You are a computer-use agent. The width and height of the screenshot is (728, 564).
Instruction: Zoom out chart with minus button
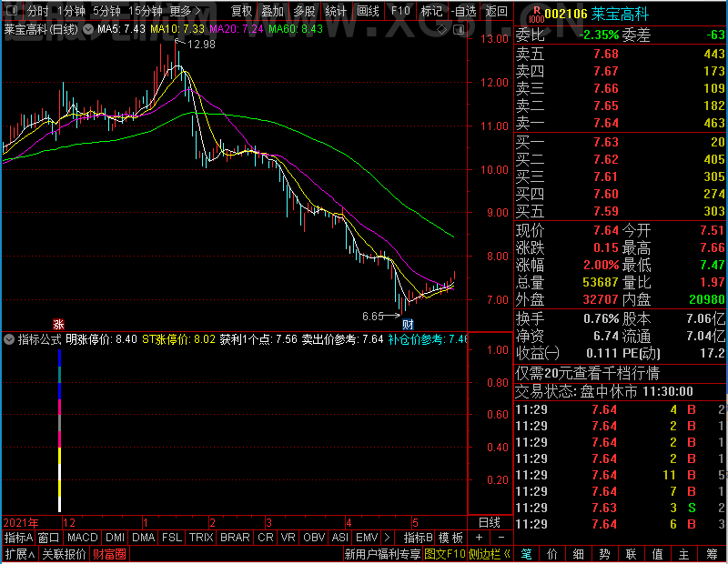click(501, 538)
